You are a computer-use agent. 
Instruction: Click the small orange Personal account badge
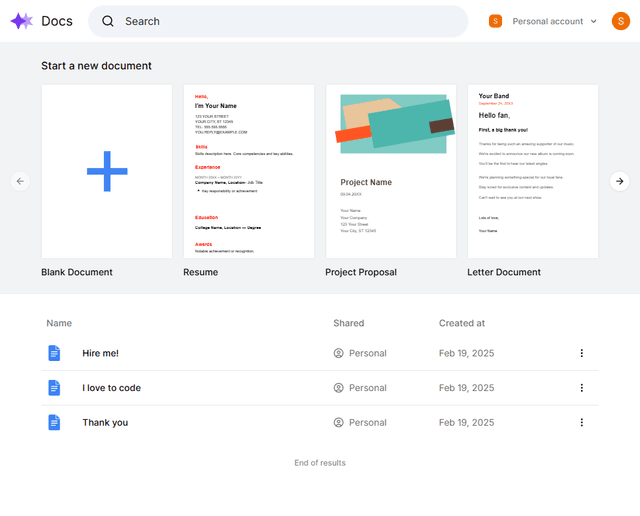coord(495,21)
